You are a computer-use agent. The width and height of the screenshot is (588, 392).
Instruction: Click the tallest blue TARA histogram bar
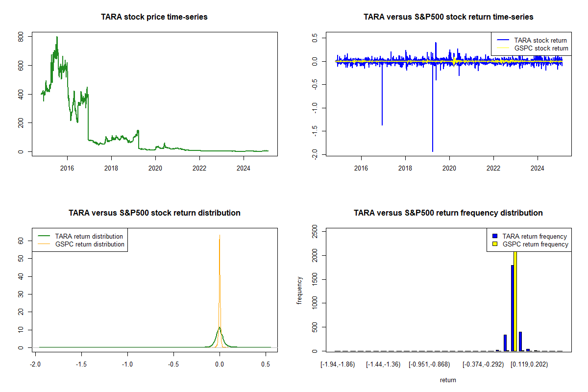coord(512,309)
